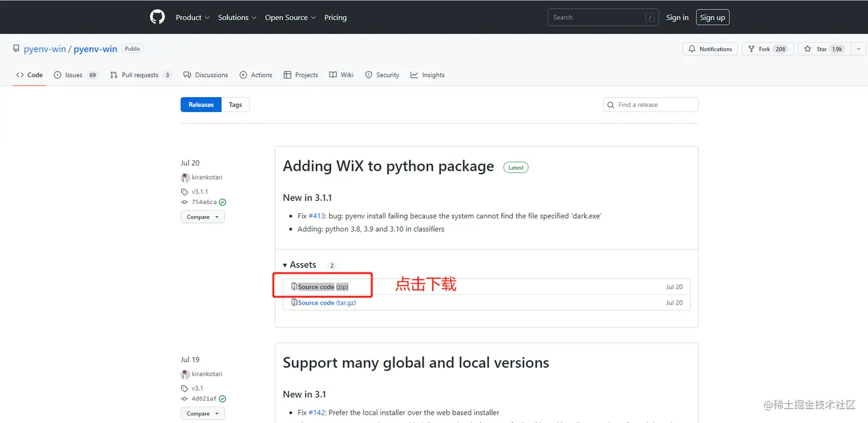Select the Releases toggle button
The width and height of the screenshot is (868, 423).
click(x=201, y=105)
